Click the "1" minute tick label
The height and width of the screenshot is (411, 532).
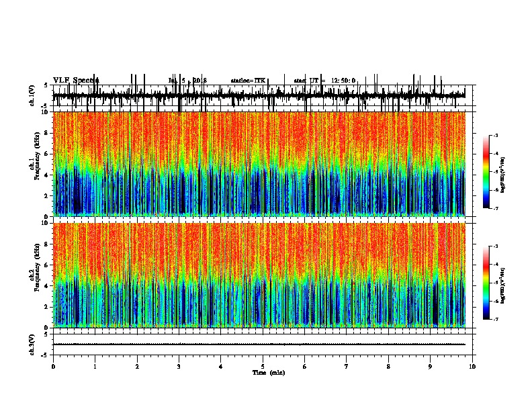95,367
